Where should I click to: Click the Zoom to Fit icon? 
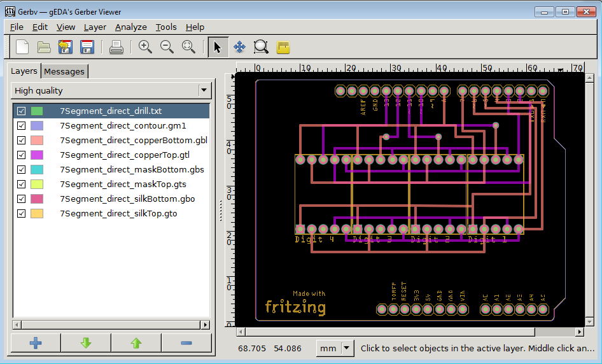[x=188, y=47]
